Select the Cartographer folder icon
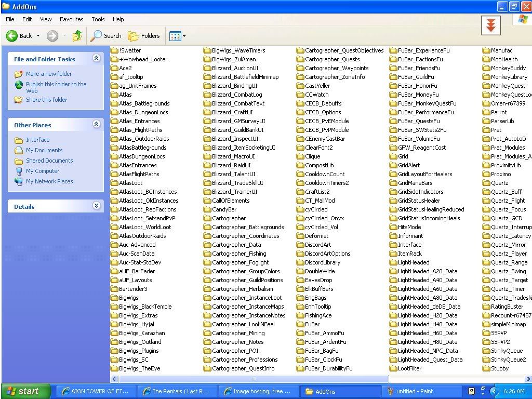The height and width of the screenshot is (399, 532). 207,219
